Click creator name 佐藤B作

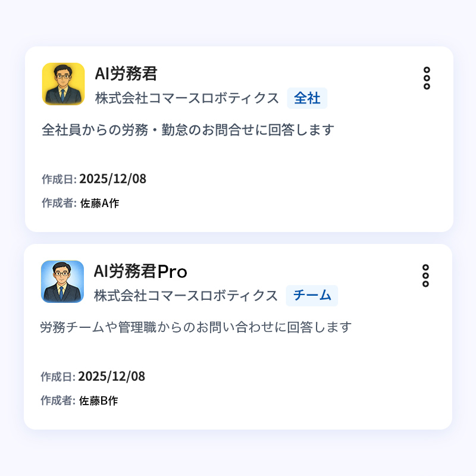click(x=99, y=401)
